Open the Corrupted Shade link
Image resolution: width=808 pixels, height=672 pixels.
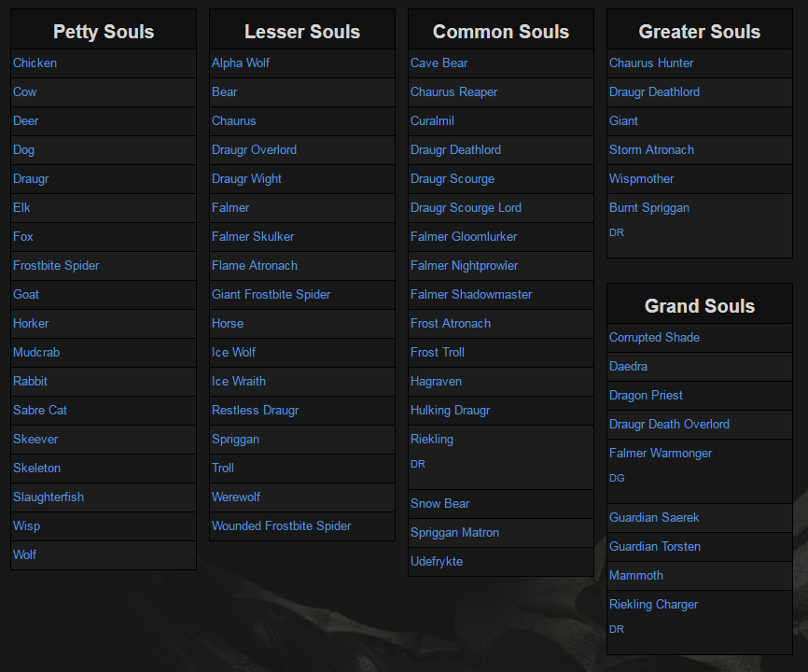[x=654, y=338]
